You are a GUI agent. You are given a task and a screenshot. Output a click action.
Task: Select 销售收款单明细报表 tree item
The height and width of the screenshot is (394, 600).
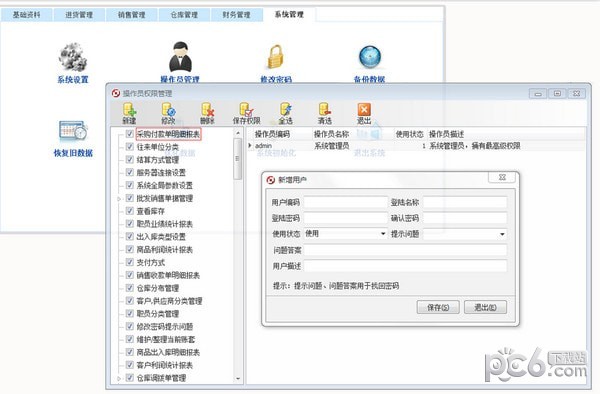click(168, 275)
